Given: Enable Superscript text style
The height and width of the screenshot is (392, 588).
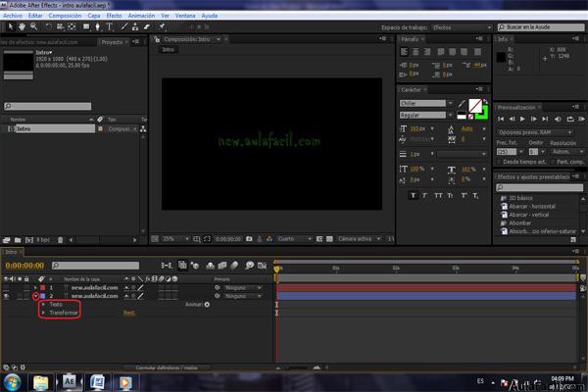Looking at the screenshot, I should [x=464, y=195].
